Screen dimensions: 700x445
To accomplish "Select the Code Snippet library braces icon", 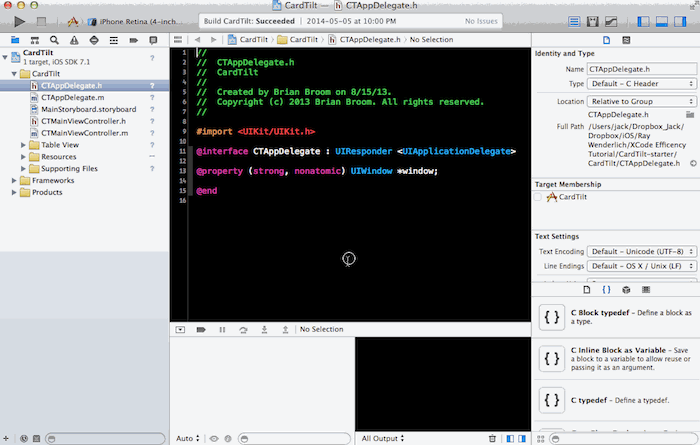I will (606, 290).
